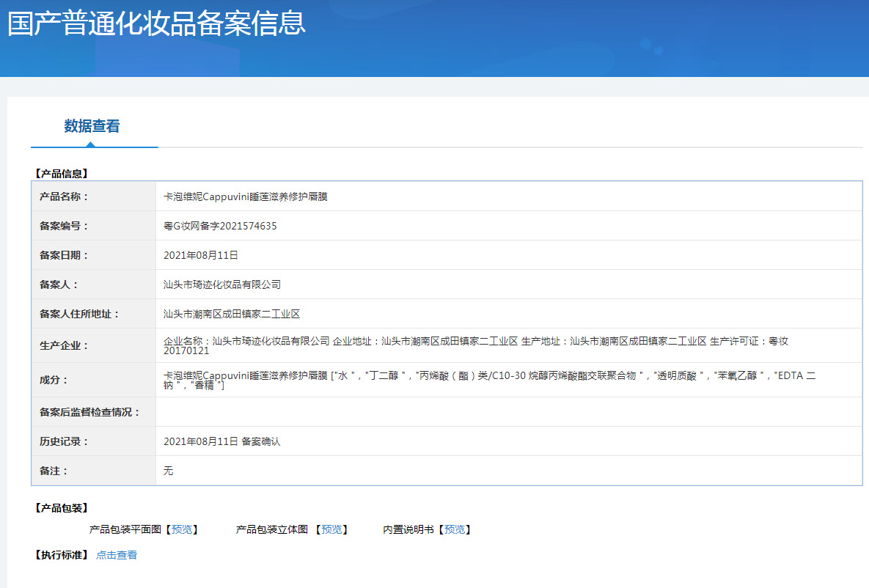Select the product name 卡泡维妮Cappuvini睡莲滋养修护唇膜
This screenshot has height=588, width=869.
tap(245, 196)
